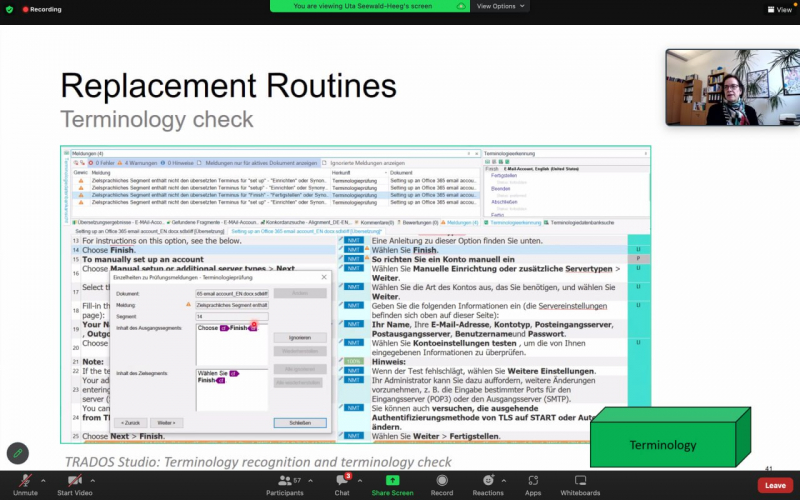Open video options caret beside Start Video
This screenshot has width=800, height=500.
pos(92,481)
